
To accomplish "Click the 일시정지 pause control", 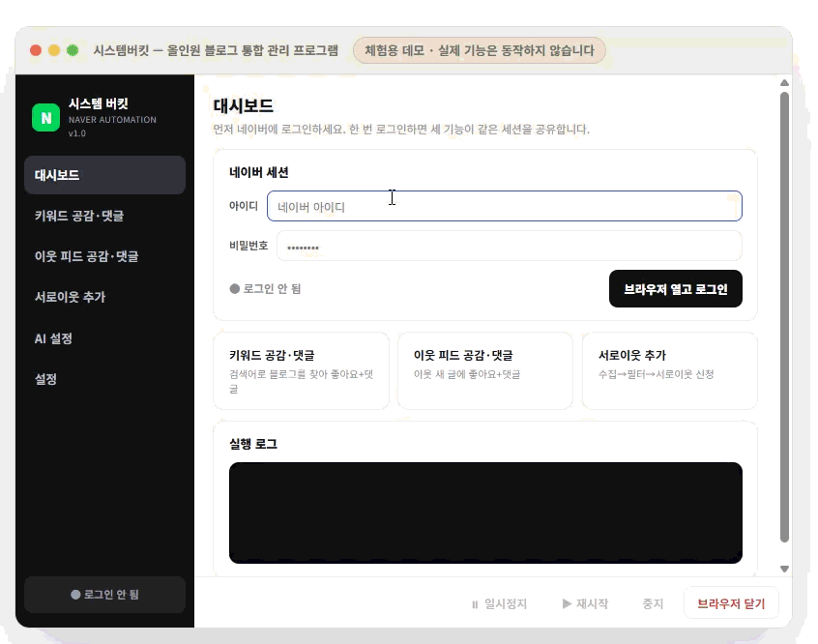I will 499,603.
